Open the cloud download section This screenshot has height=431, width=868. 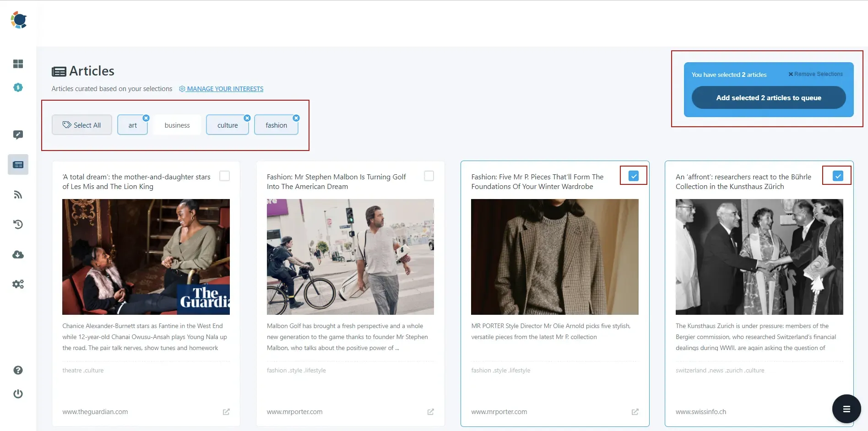[x=18, y=254]
